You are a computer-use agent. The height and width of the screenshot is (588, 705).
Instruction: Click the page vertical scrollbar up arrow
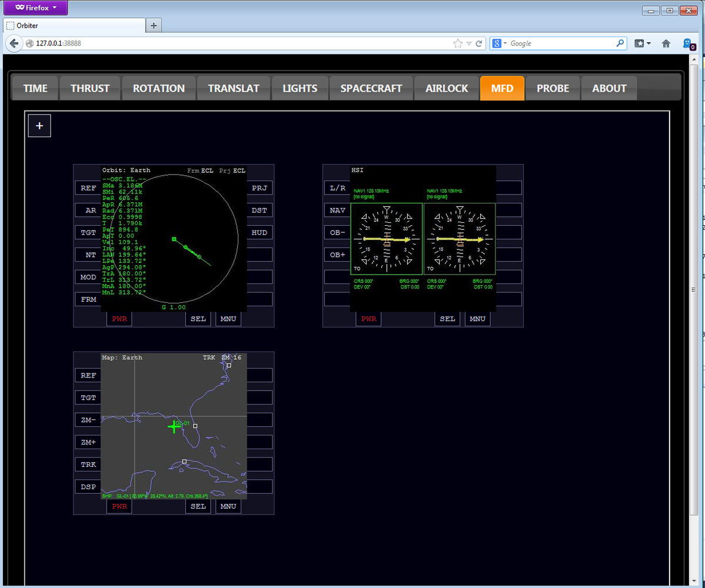pyautogui.click(x=694, y=59)
